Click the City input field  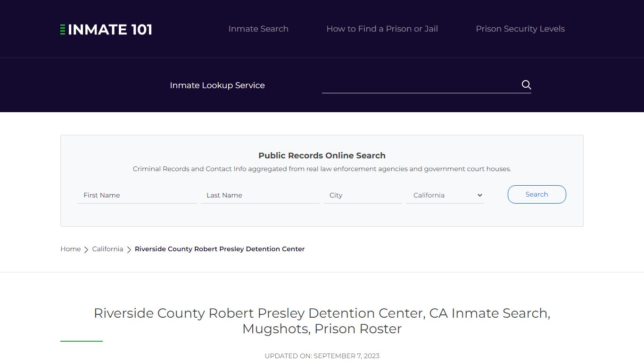coord(363,195)
